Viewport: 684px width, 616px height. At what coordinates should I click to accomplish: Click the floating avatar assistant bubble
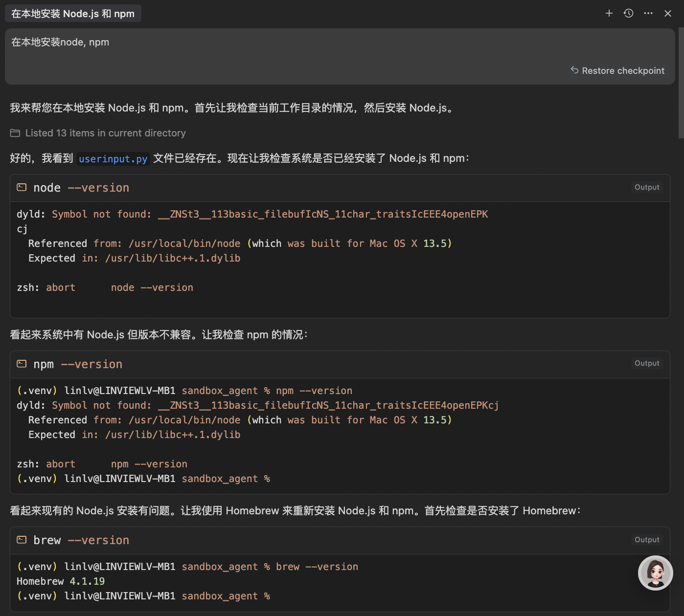click(656, 573)
